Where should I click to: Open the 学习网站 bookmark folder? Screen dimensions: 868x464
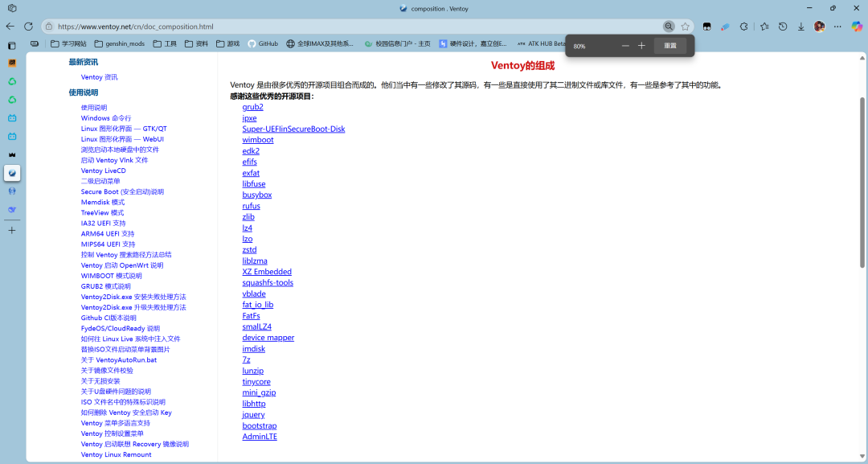pyautogui.click(x=68, y=43)
